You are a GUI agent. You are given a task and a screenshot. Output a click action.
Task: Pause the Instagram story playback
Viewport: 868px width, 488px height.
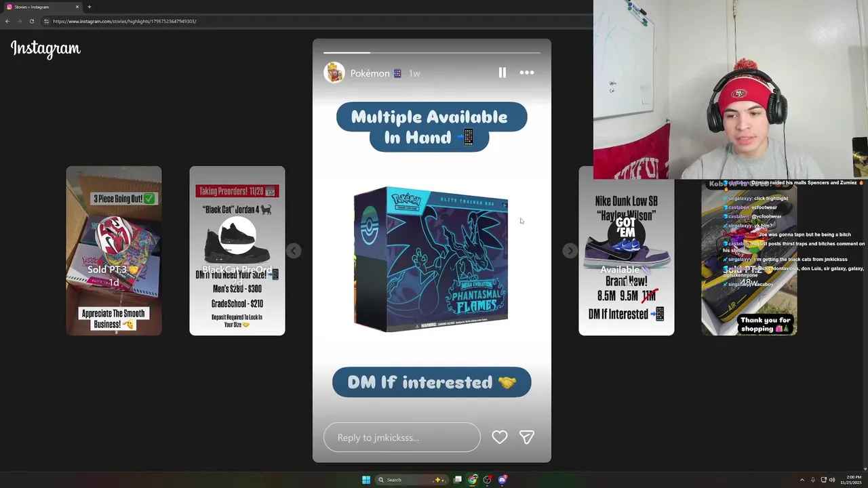502,73
